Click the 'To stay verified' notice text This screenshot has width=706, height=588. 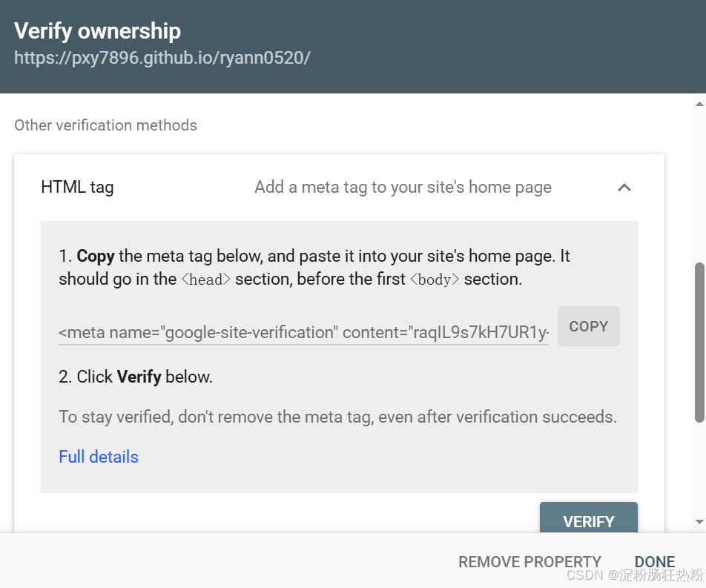(337, 417)
